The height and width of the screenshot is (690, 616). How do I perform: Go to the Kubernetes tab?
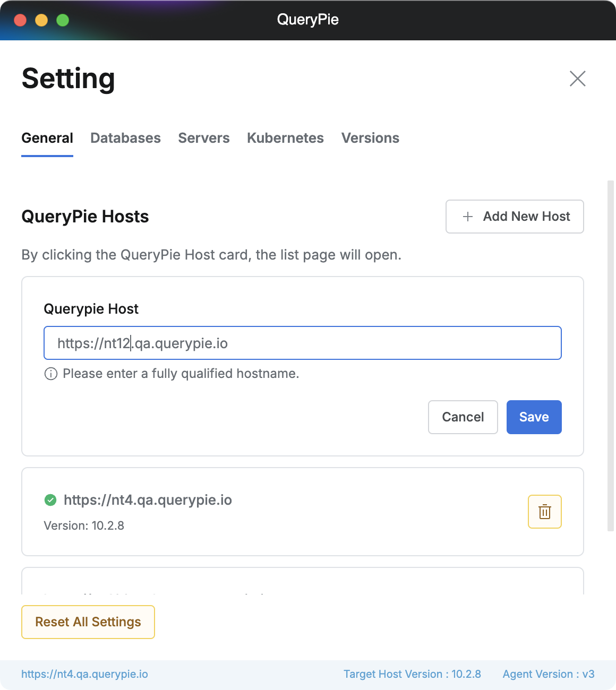(285, 138)
